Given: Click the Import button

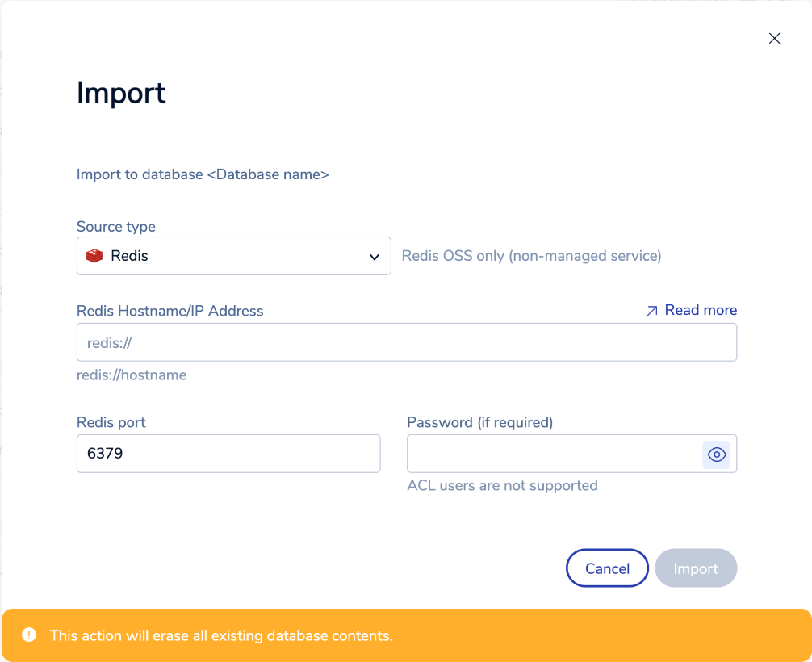Looking at the screenshot, I should [x=695, y=568].
